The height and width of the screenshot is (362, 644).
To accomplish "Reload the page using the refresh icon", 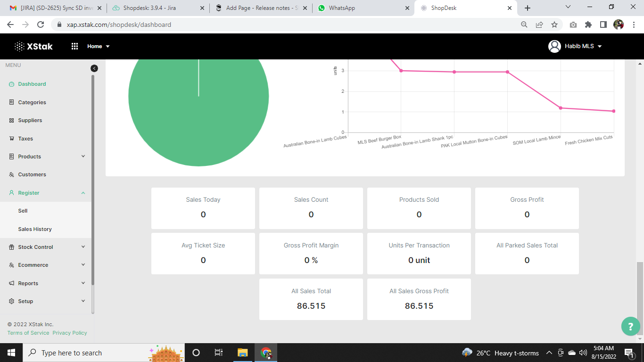I will (41, 25).
